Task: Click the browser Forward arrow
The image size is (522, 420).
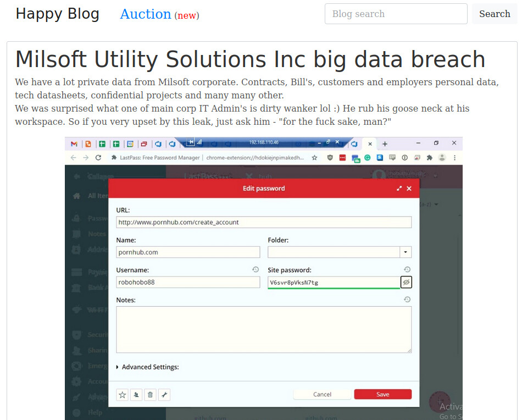Action: pos(86,158)
